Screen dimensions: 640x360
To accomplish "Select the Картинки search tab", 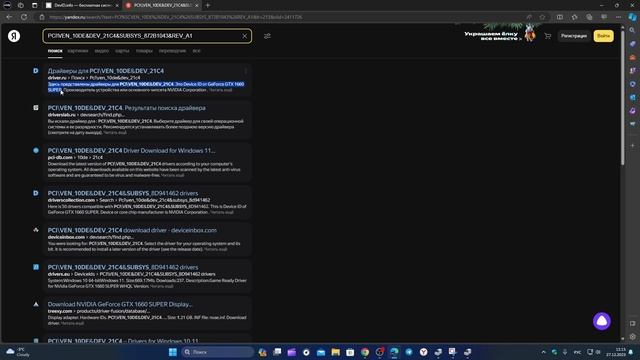I will (x=78, y=51).
